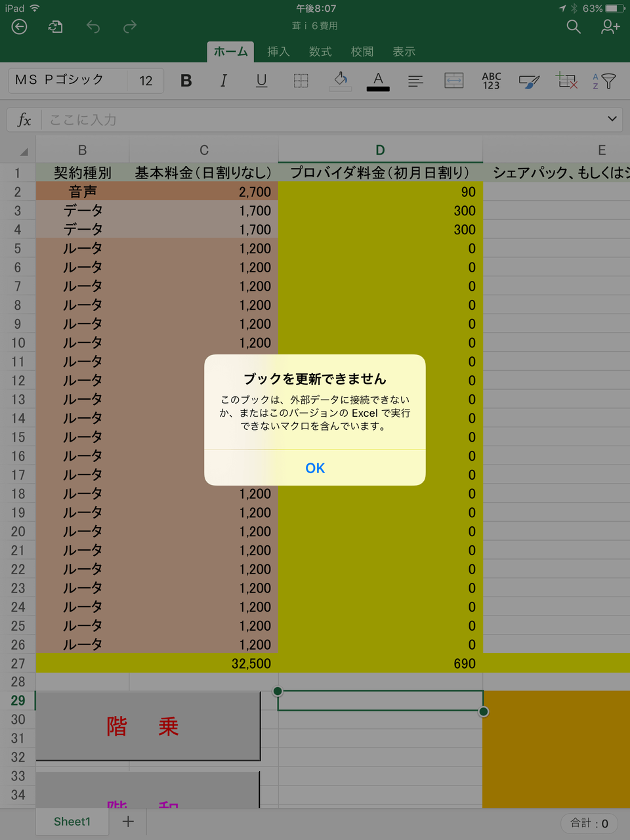Open the file actions icon
The image size is (630, 840).
tap(56, 27)
